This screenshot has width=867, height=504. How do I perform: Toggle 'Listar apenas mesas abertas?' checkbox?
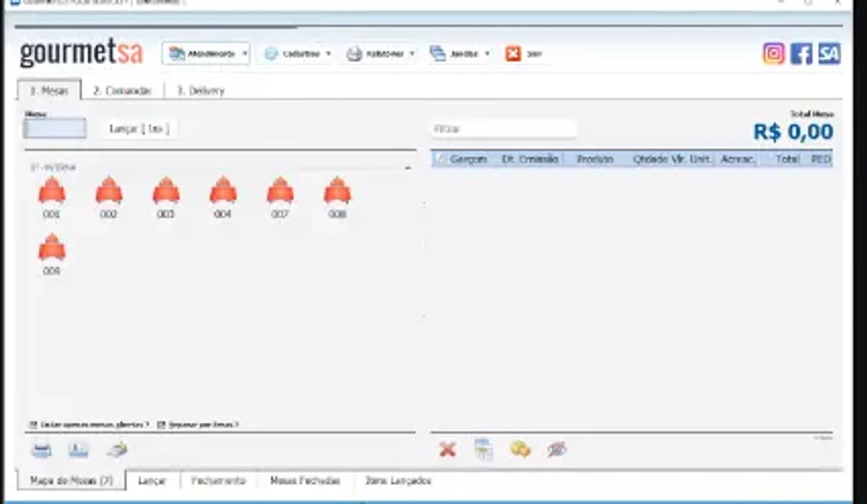pyautogui.click(x=33, y=424)
